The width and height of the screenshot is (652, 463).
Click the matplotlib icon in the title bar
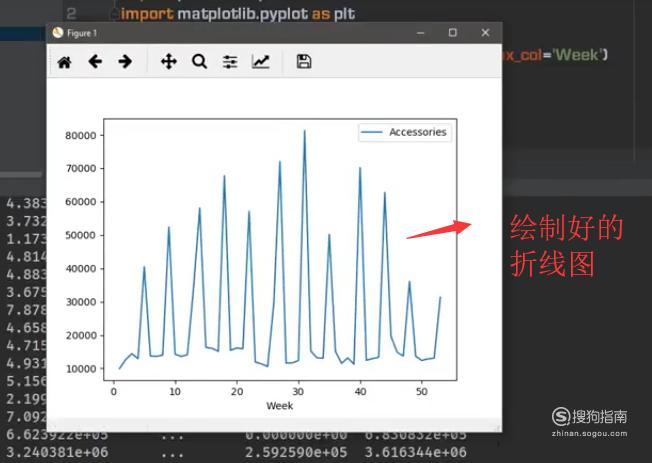point(57,33)
